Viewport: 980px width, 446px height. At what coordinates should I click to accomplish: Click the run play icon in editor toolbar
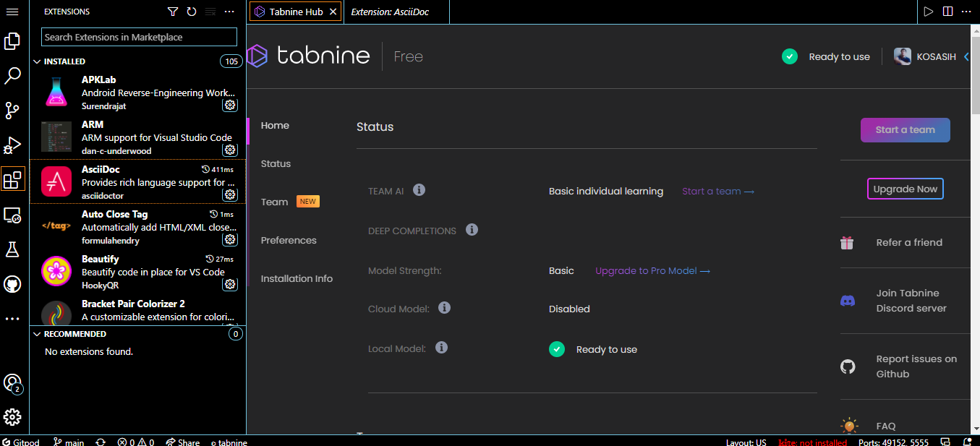tap(929, 12)
